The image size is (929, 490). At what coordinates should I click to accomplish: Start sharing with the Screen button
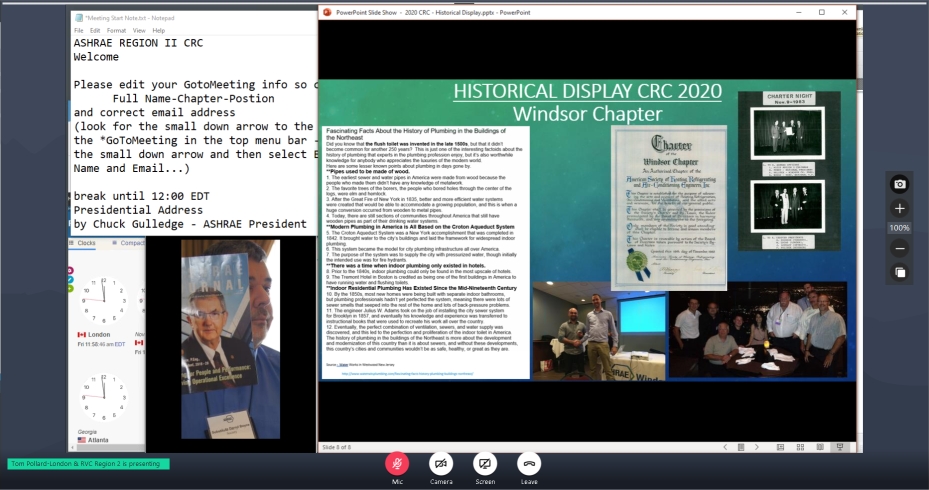click(485, 463)
